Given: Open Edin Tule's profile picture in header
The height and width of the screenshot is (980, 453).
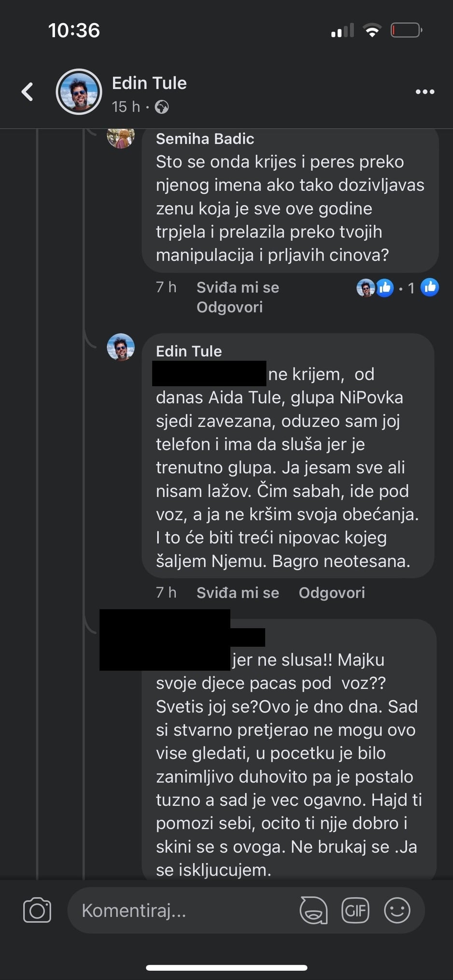Looking at the screenshot, I should coord(79,92).
